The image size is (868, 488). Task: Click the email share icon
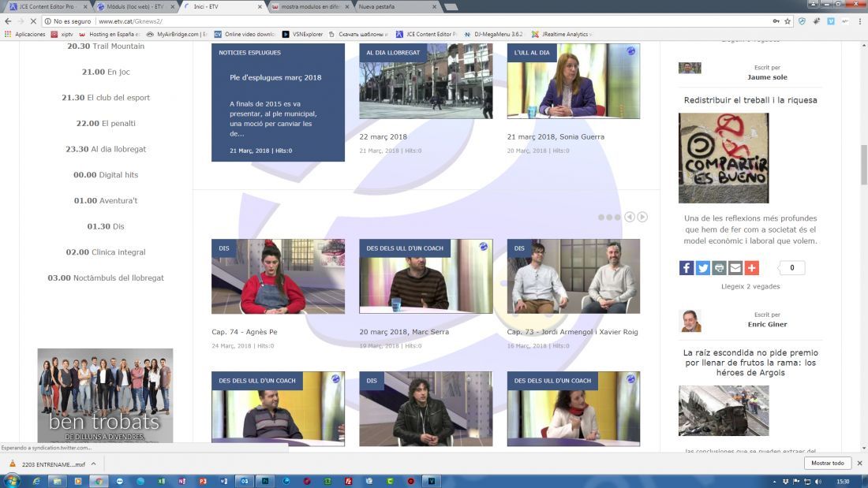click(x=735, y=268)
